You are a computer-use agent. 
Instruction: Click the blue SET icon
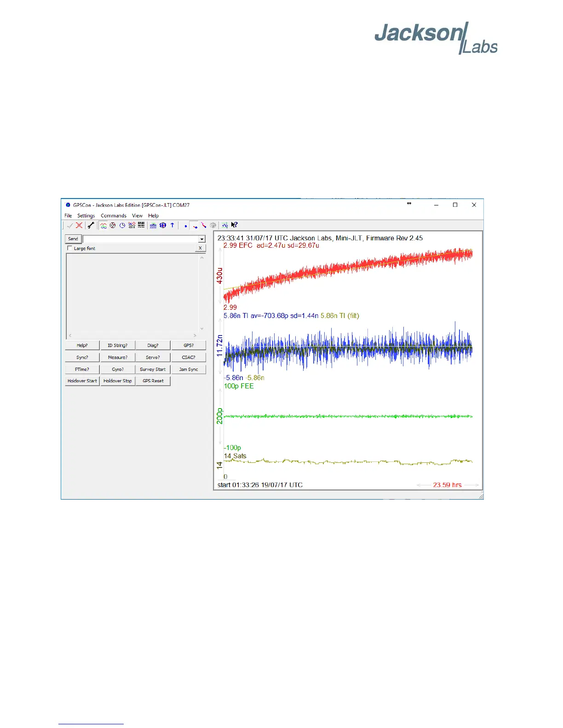pos(163,225)
